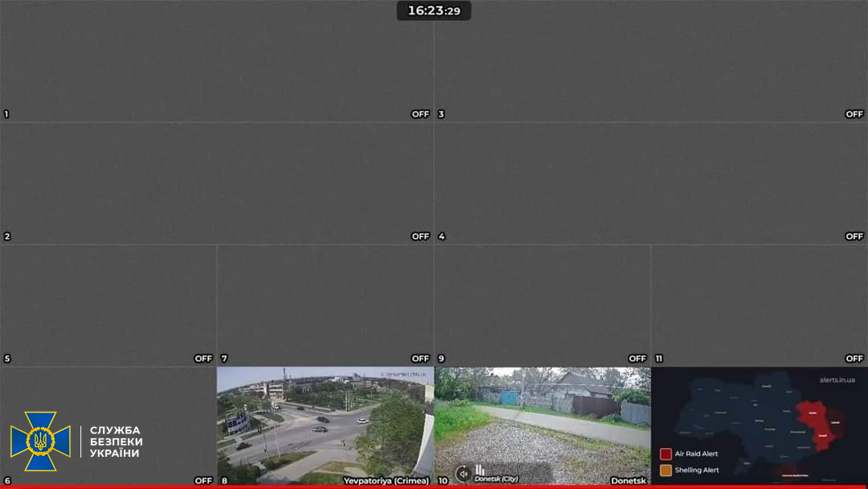Click the red Air Raid Alert swatch
The width and height of the screenshot is (868, 489).
(665, 454)
